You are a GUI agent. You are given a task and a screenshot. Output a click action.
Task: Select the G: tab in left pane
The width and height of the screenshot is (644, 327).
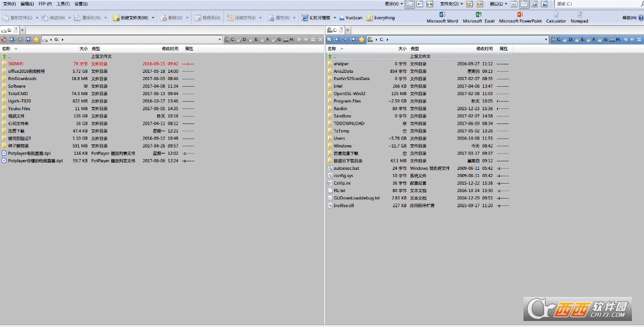[10, 30]
